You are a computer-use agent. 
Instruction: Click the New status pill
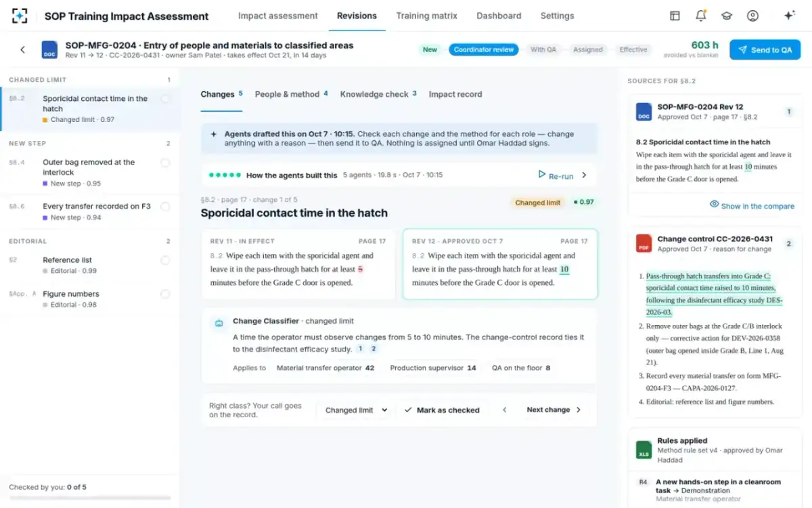coord(430,49)
